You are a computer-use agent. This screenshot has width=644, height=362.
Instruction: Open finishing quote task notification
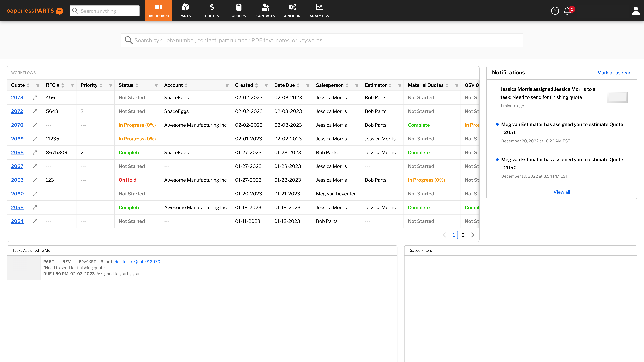[562, 97]
